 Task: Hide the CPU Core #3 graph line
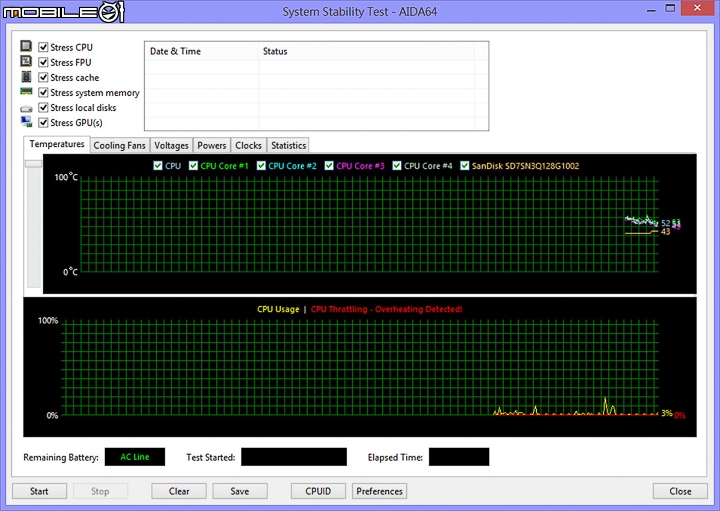tap(329, 166)
